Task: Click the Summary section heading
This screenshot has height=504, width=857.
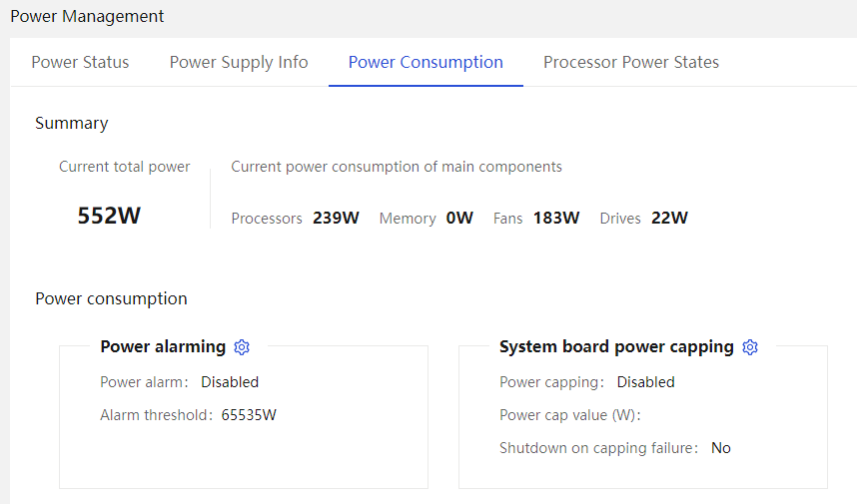Action: point(71,123)
